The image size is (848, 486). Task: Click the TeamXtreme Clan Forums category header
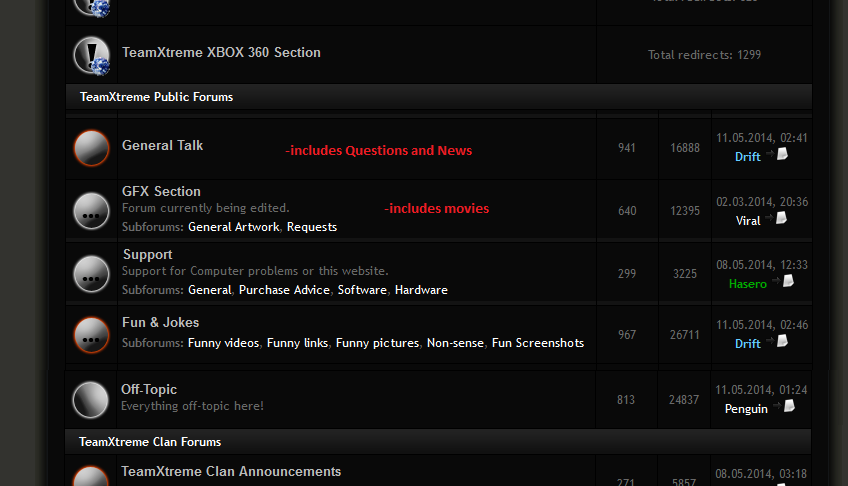(x=438, y=442)
